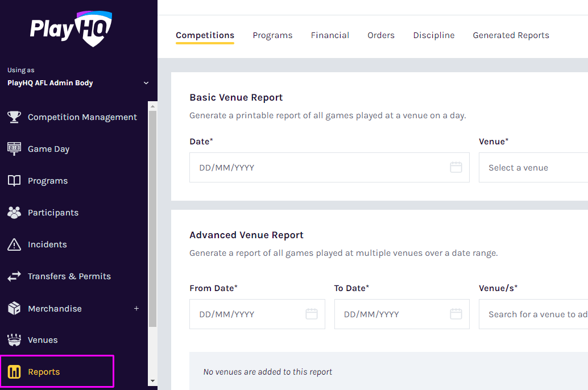Select the Competition Management trophy icon
588x390 pixels.
(x=15, y=117)
